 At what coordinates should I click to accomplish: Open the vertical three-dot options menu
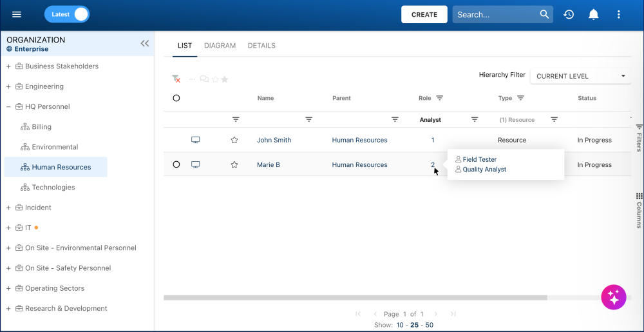click(618, 14)
